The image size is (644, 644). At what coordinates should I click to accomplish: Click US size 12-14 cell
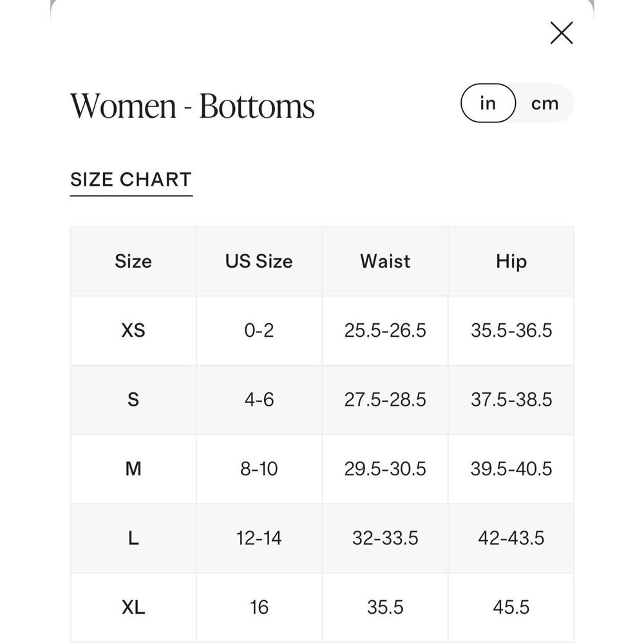click(x=259, y=538)
